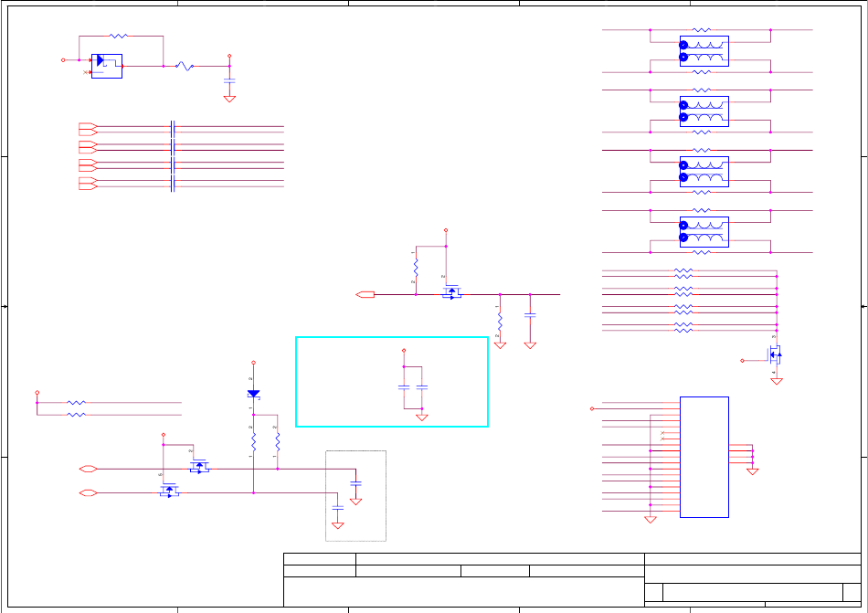Click the resistor directly below the bottom choke

[702, 252]
